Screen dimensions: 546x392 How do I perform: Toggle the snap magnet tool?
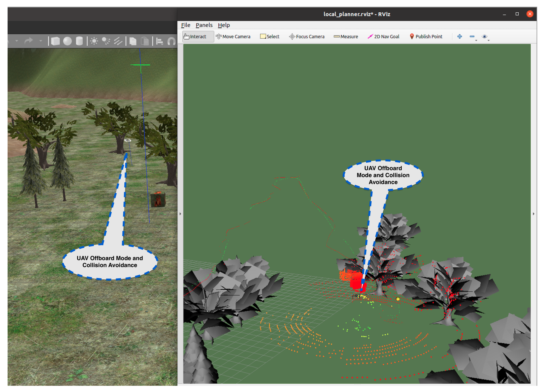coord(171,41)
